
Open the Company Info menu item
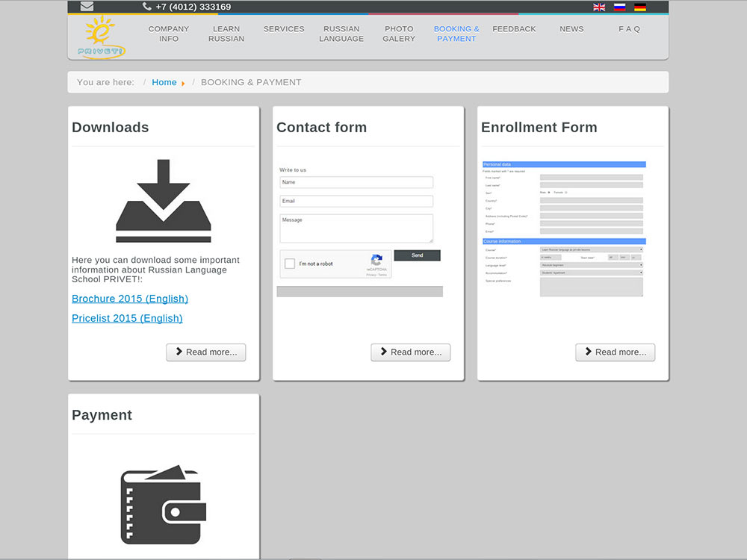pyautogui.click(x=169, y=34)
